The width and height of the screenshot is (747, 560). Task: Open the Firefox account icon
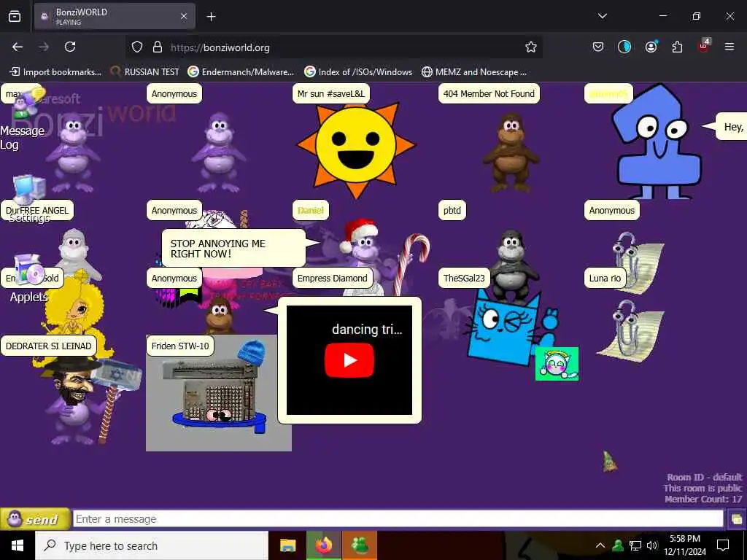pyautogui.click(x=651, y=47)
